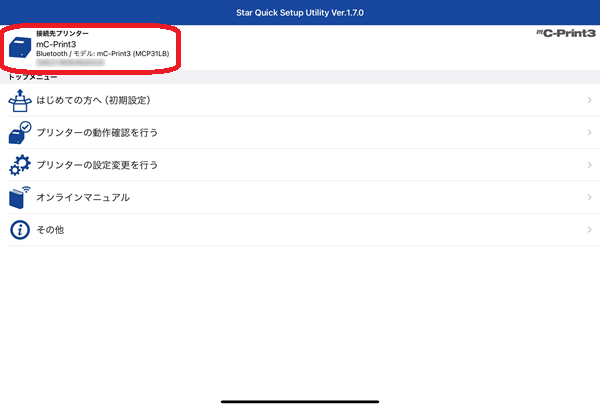Expand chevron on はじめての方へ row

(x=589, y=100)
